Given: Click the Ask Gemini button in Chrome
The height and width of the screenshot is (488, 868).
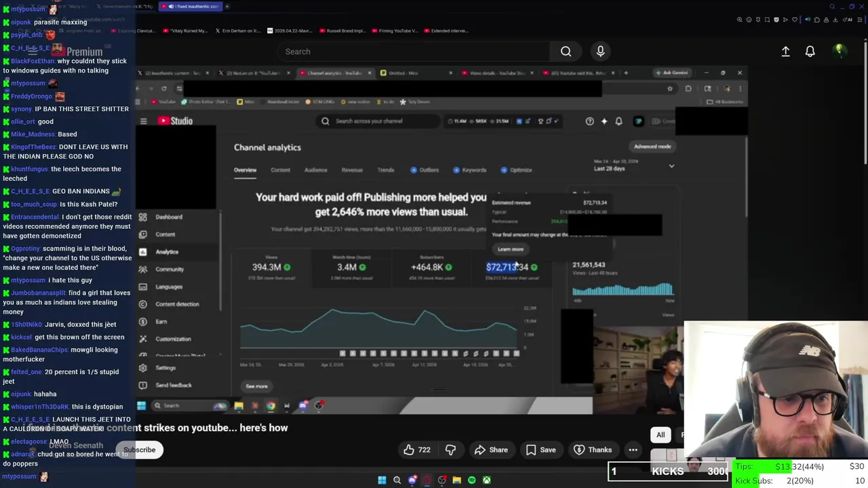Looking at the screenshot, I should (672, 73).
